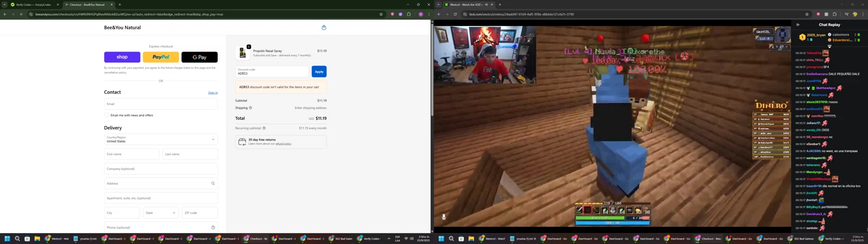Click the Apartment, suite field

pos(161,198)
